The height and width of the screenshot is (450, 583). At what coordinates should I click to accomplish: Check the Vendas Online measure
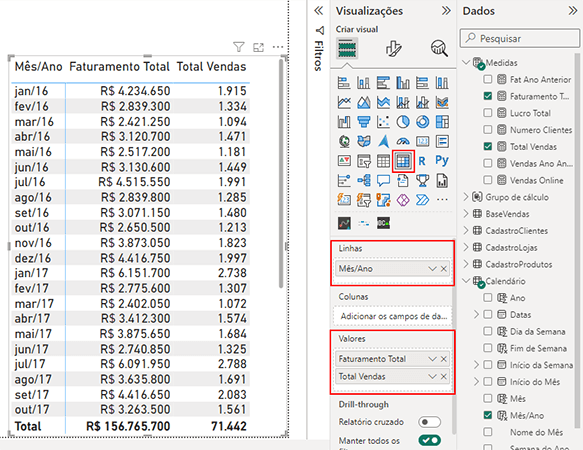487,180
